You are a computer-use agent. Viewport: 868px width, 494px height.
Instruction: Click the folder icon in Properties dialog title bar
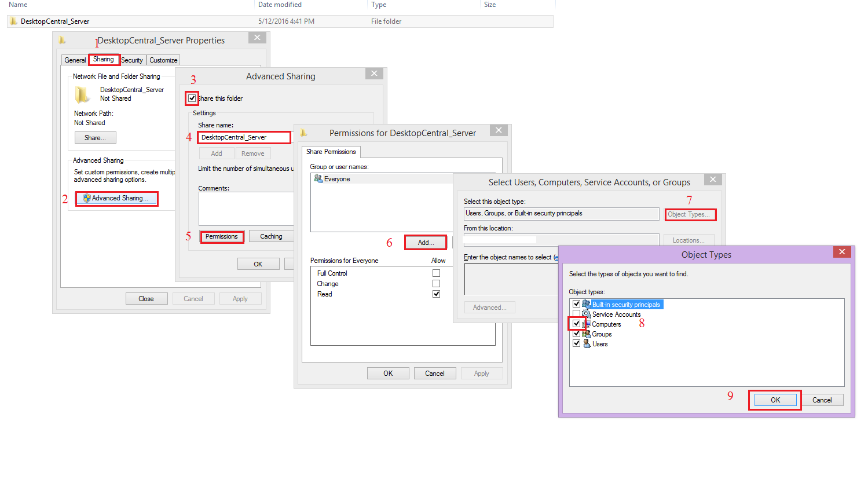[62, 41]
